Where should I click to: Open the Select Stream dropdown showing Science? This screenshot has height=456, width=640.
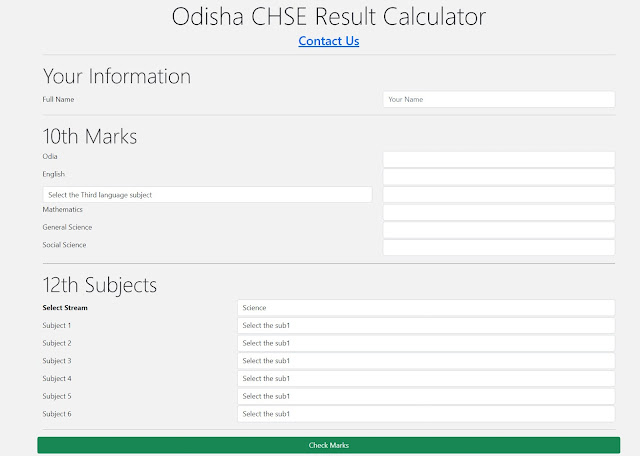(x=426, y=308)
